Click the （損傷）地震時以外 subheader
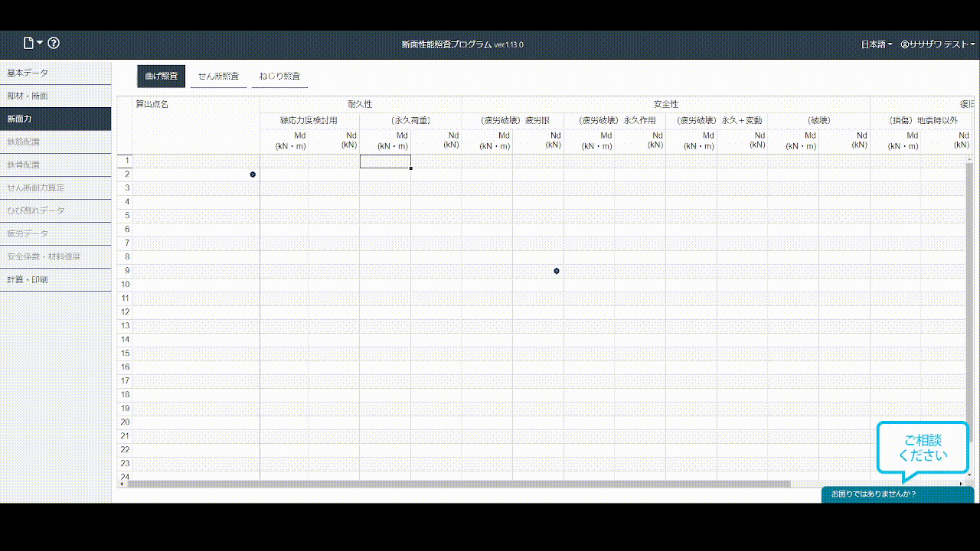 point(921,120)
